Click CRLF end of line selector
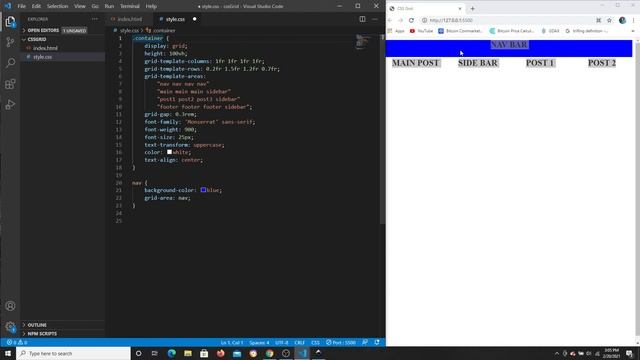Screen dimensions: 640x360 300,342
